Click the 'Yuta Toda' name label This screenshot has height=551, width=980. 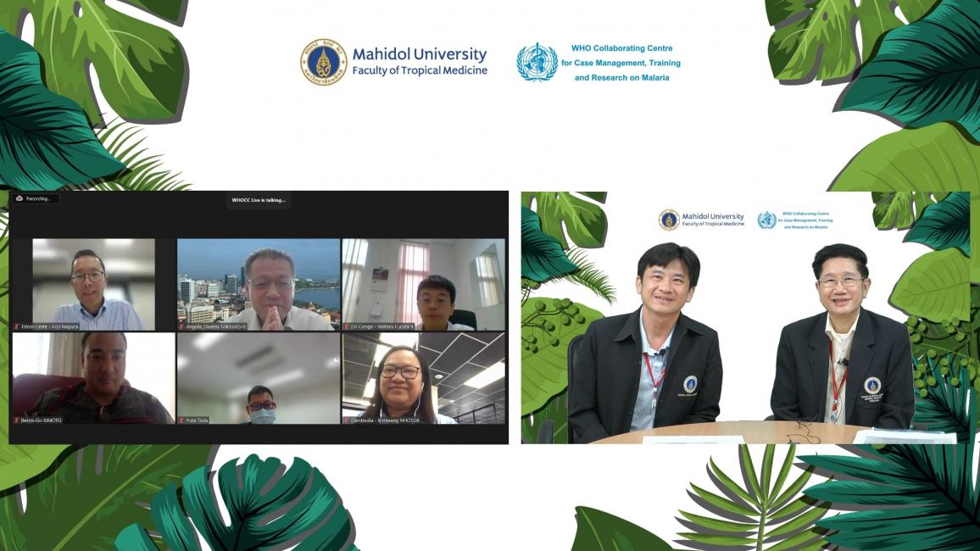pos(197,420)
